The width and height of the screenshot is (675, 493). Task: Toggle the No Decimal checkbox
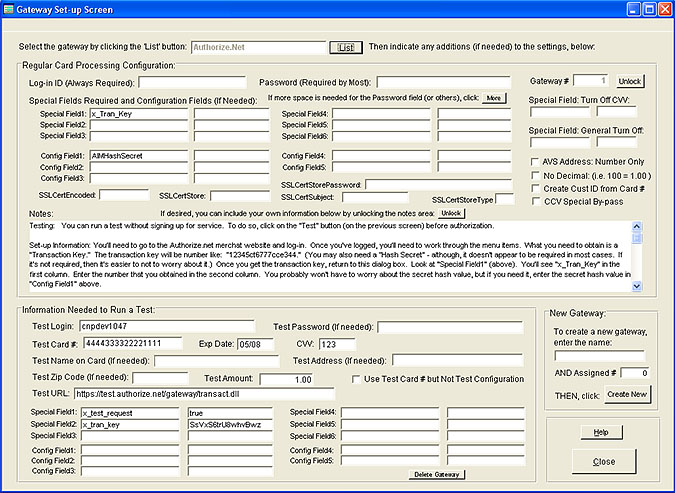(534, 175)
